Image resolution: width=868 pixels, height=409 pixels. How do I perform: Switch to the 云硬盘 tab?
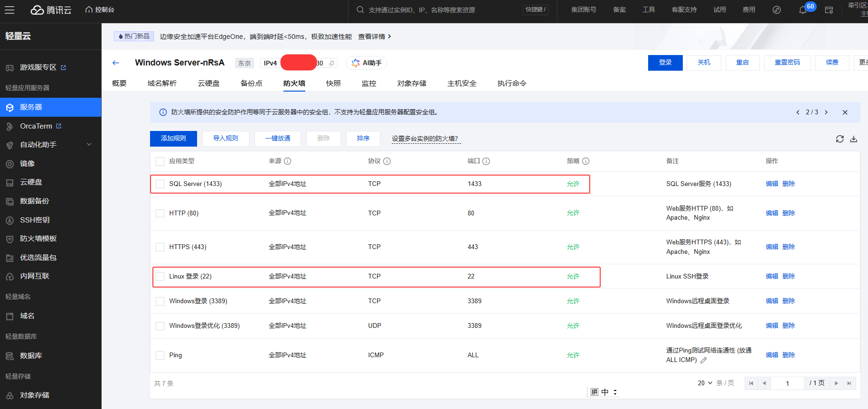tap(209, 83)
